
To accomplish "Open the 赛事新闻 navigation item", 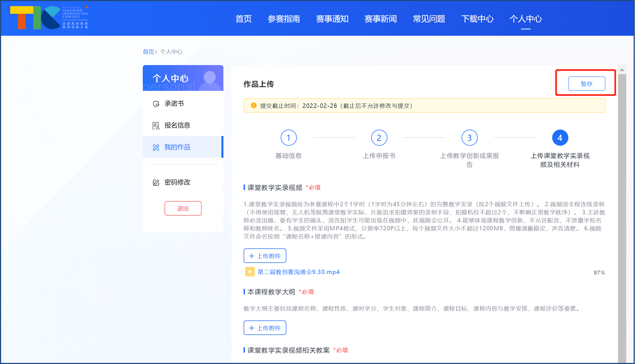I will (x=380, y=19).
